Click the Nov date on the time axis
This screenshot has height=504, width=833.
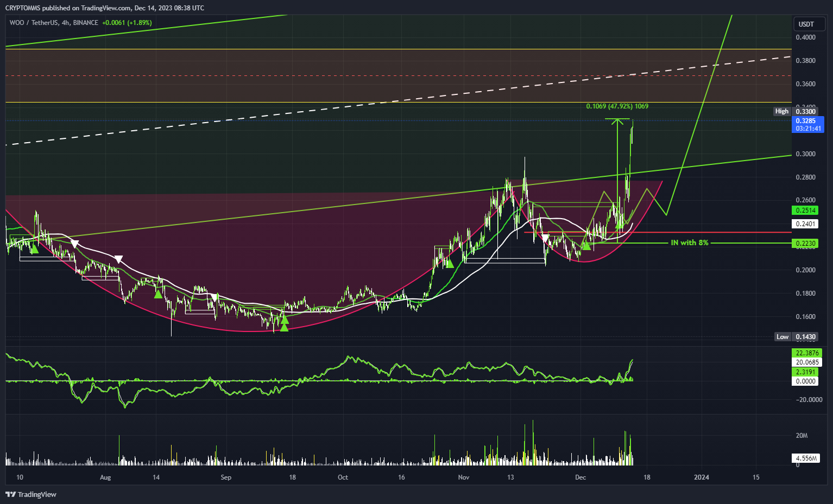tap(464, 477)
